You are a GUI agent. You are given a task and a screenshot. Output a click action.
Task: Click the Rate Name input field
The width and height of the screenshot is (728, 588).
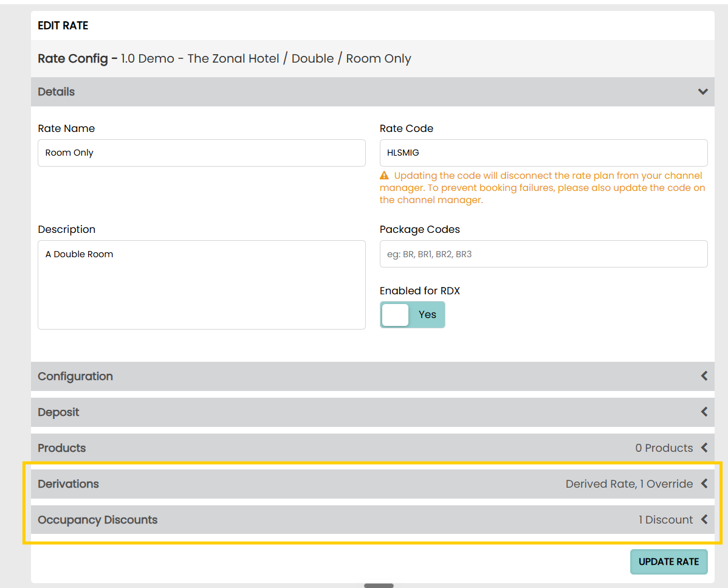[x=202, y=153]
